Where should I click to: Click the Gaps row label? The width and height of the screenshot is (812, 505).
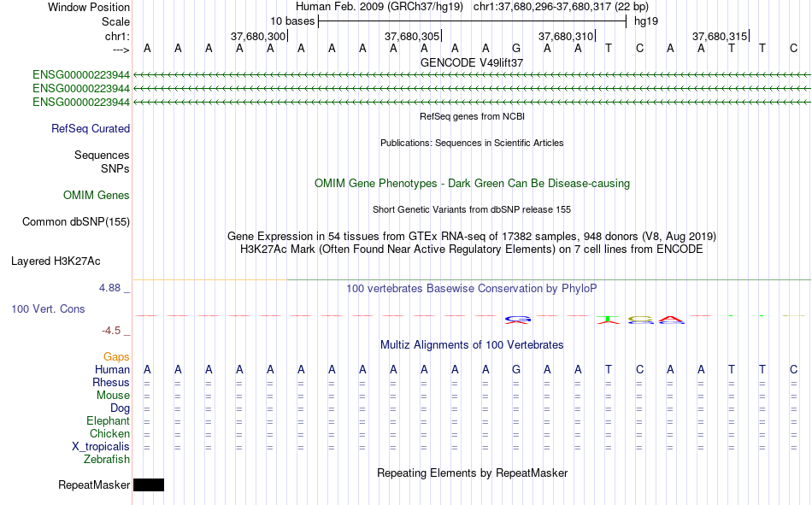(116, 357)
